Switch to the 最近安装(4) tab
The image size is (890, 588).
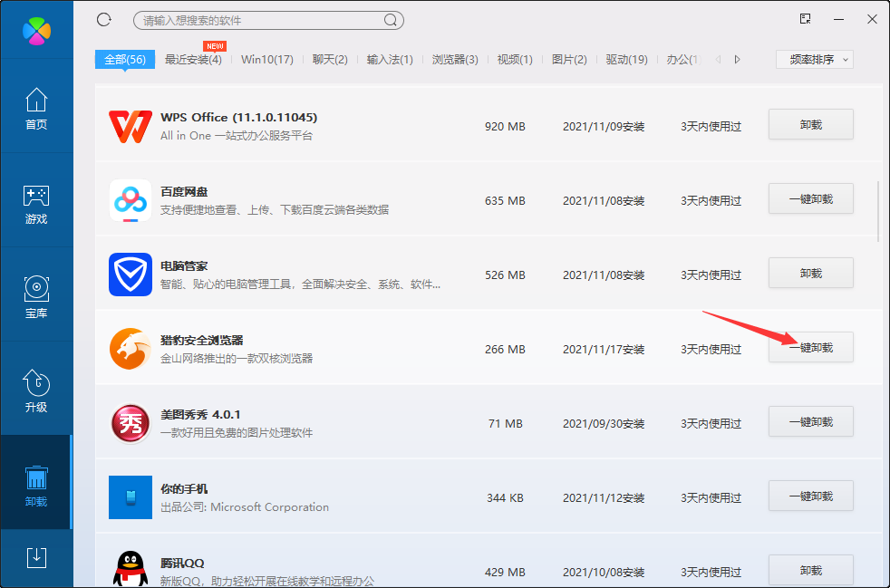click(x=193, y=60)
